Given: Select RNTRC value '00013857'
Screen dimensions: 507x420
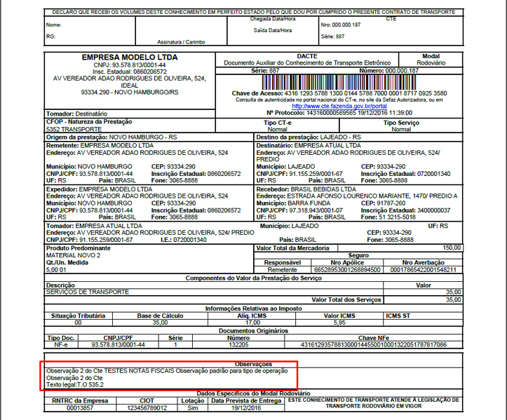Looking at the screenshot, I should click(x=80, y=408).
